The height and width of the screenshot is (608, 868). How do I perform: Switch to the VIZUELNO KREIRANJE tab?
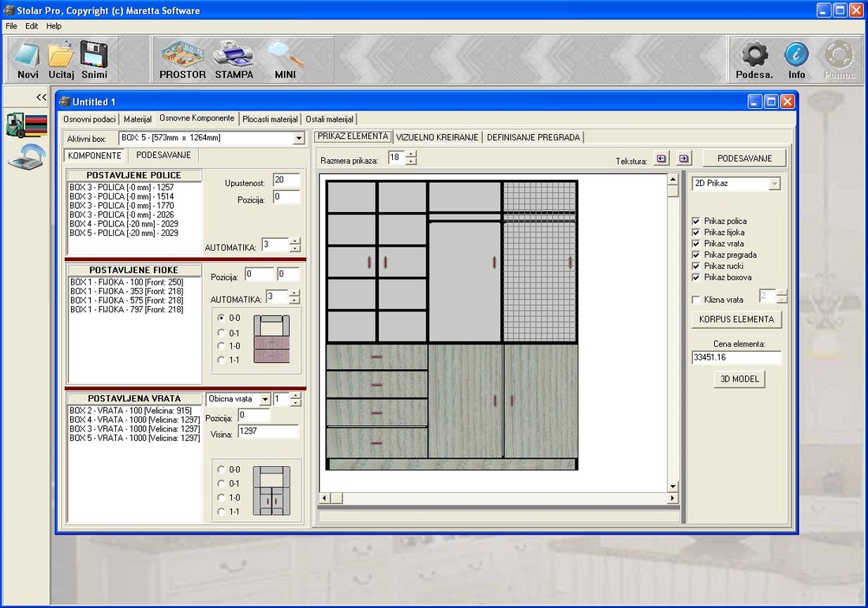click(437, 137)
